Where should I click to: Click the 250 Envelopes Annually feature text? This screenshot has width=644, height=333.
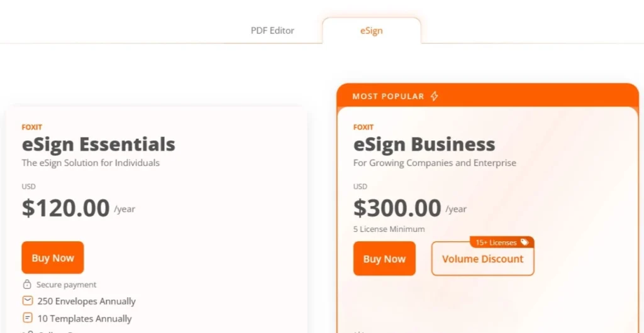[87, 302]
